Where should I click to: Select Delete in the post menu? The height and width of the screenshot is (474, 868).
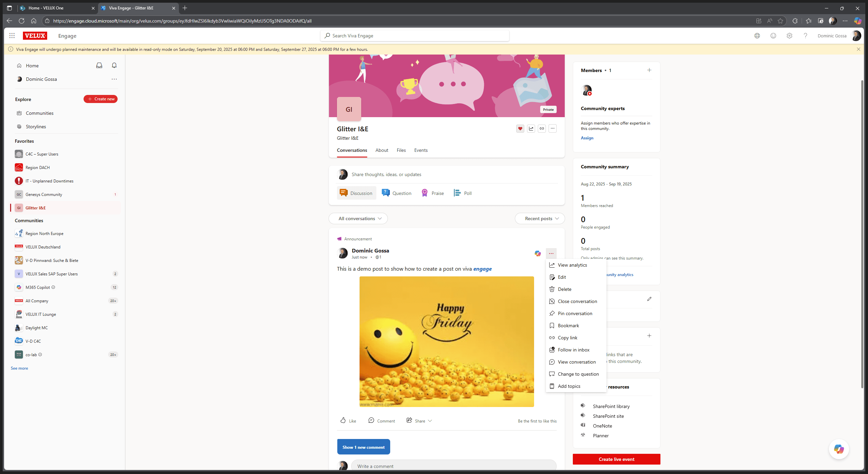tap(576, 289)
